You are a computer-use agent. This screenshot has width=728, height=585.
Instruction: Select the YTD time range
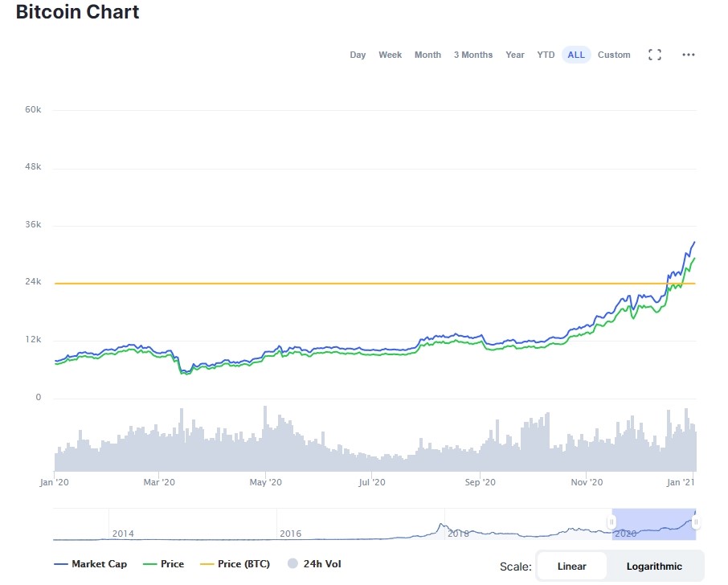pos(546,55)
